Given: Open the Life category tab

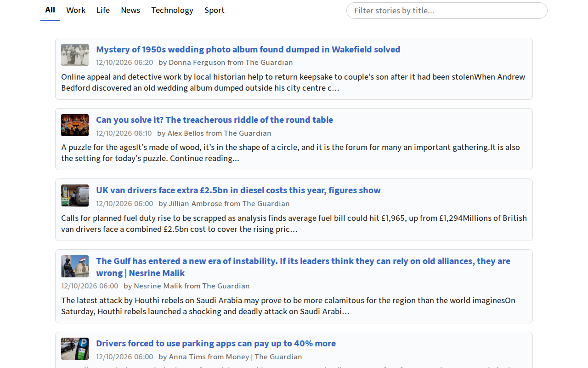Looking at the screenshot, I should click(x=103, y=10).
